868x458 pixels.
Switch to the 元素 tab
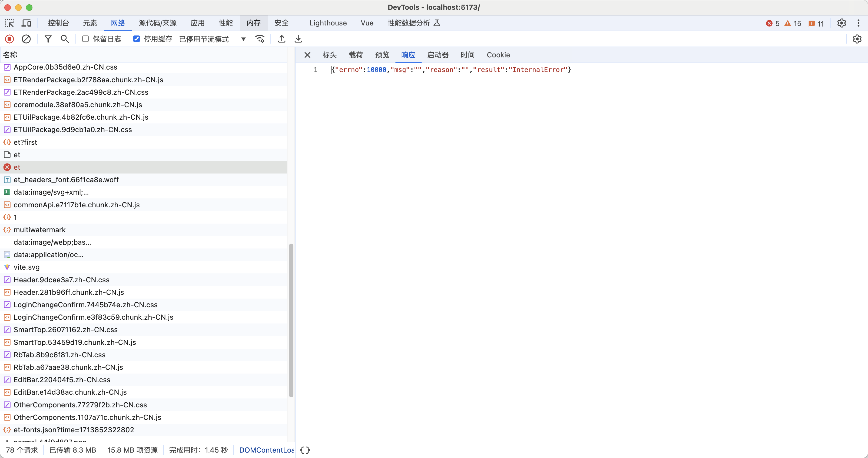(x=90, y=23)
